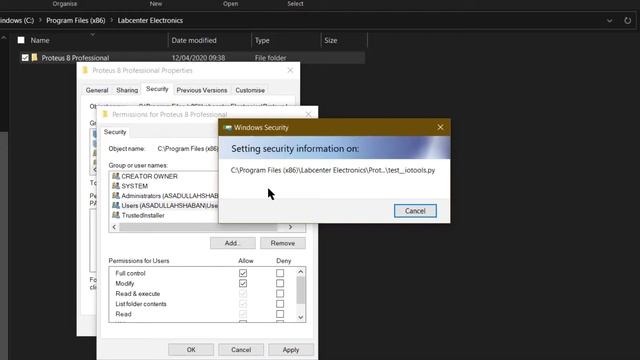
Task: Click permissions list scroll down arrow
Action: tap(301, 317)
